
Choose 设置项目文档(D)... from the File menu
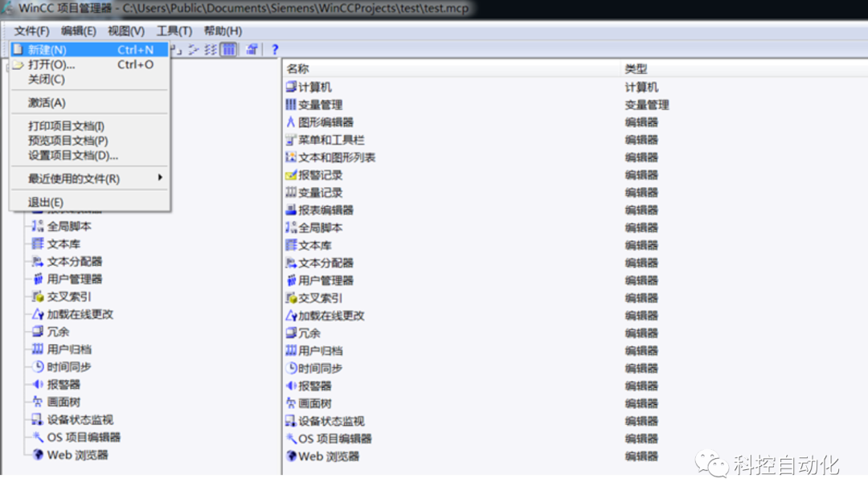89,156
